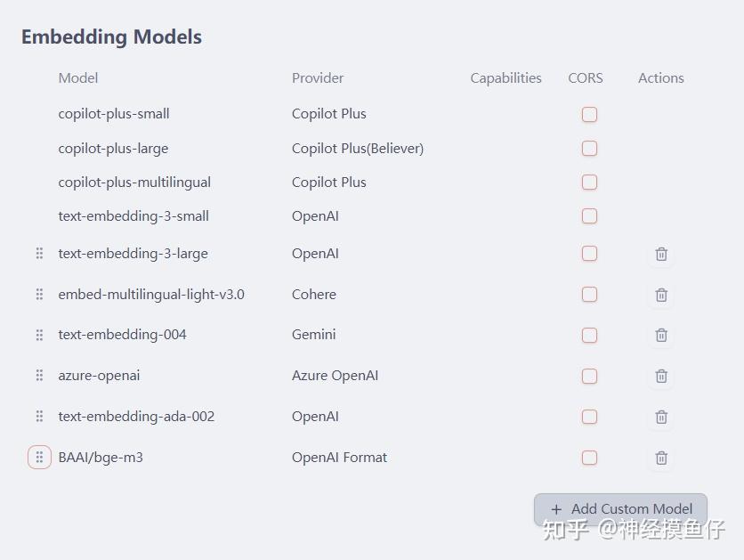Click drag handle beside BAAI/bge-m3
This screenshot has height=560, width=744.
coord(39,458)
